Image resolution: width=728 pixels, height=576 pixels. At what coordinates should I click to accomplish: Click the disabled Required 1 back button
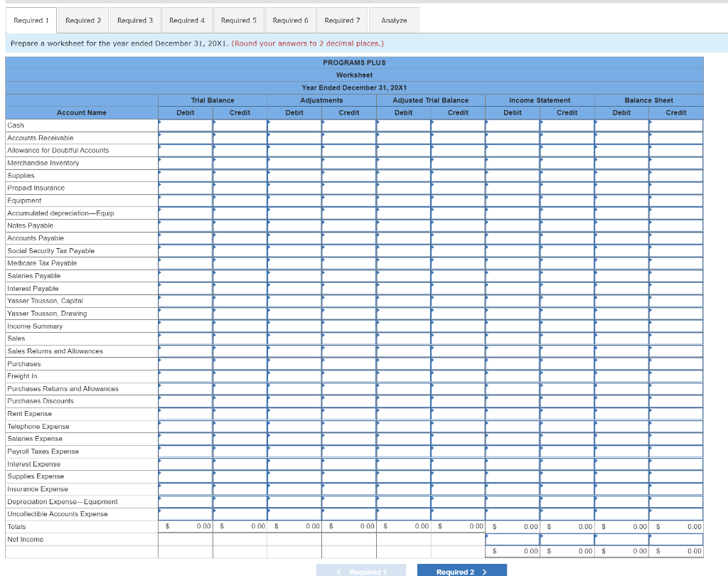[x=361, y=571]
